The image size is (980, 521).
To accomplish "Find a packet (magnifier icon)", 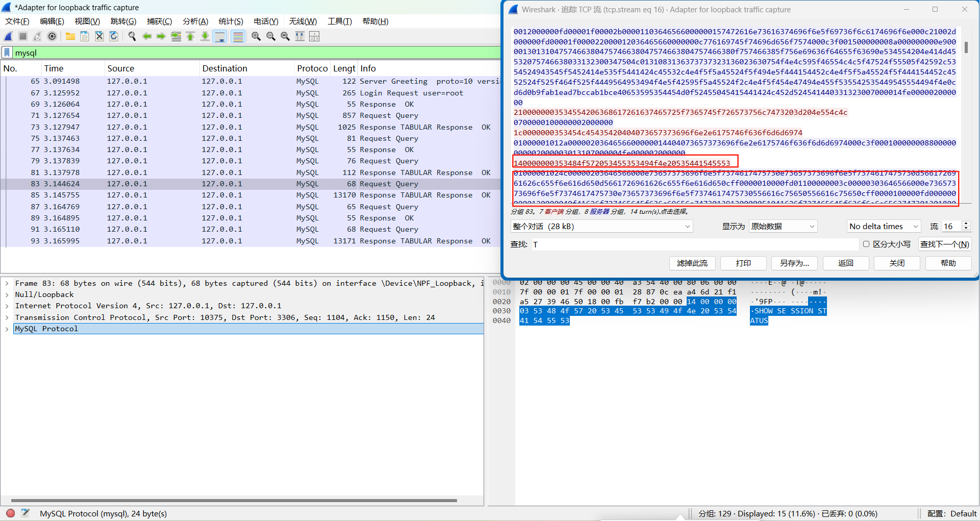I will (132, 36).
